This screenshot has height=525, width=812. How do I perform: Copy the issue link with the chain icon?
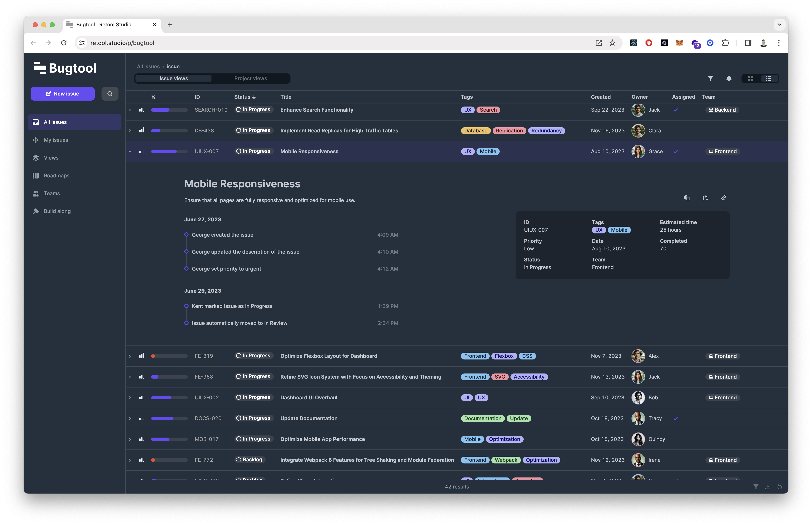tap(724, 198)
